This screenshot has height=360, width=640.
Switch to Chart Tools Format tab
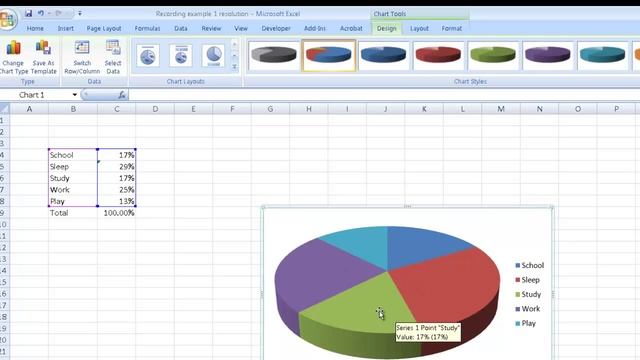pos(451,28)
